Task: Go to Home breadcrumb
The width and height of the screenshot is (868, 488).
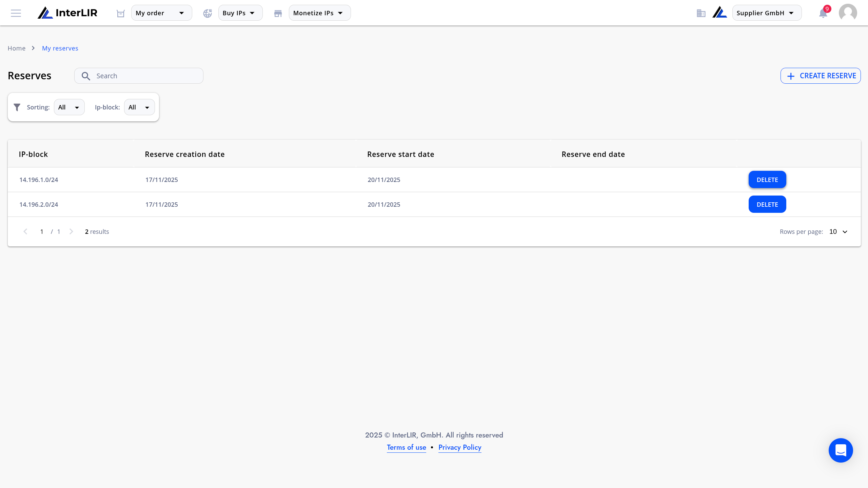Action: (17, 48)
